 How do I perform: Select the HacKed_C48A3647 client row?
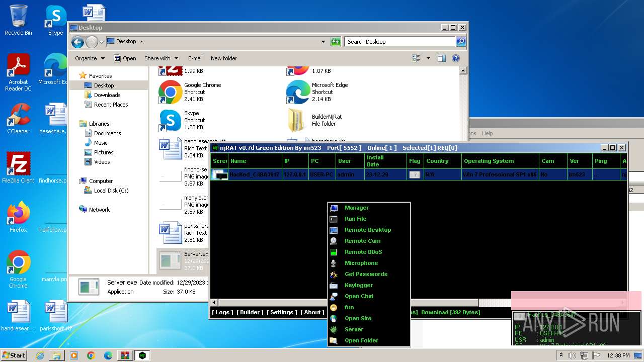pyautogui.click(x=419, y=174)
